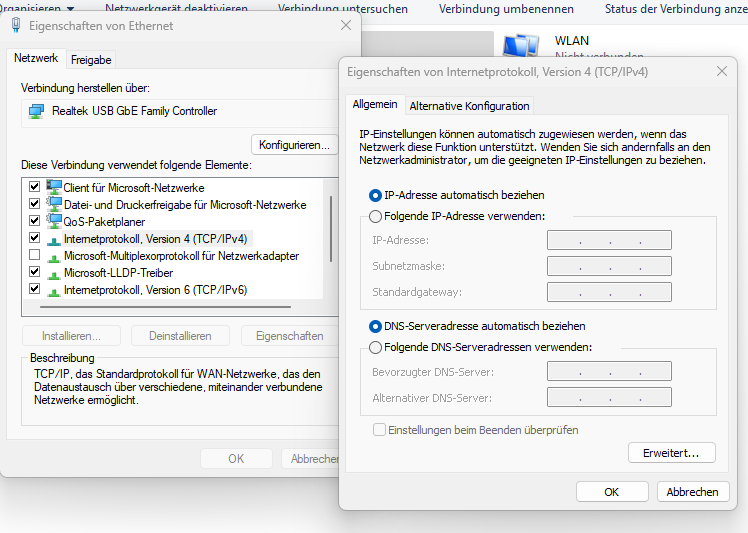Click Abbrechen in Ethernet properties dialog
This screenshot has width=748, height=533.
(x=310, y=459)
